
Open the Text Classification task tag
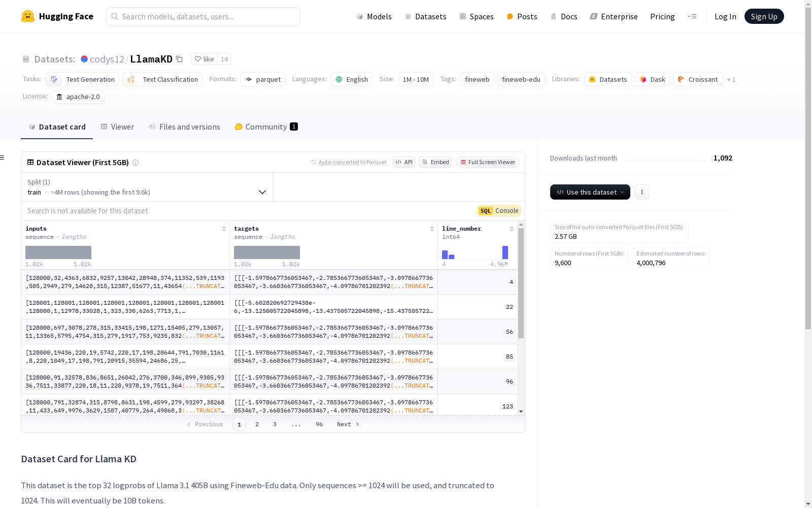click(162, 79)
